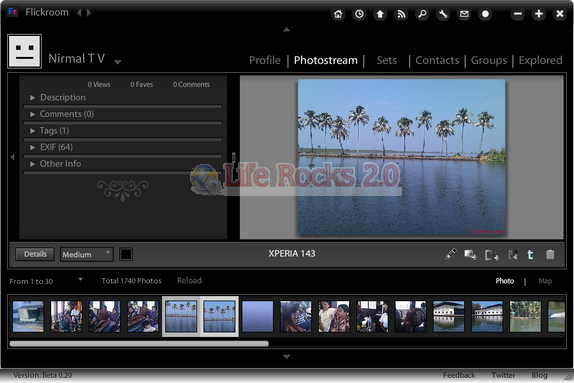
Task: Collapse bottom strip with down arrow
Action: [x=287, y=356]
